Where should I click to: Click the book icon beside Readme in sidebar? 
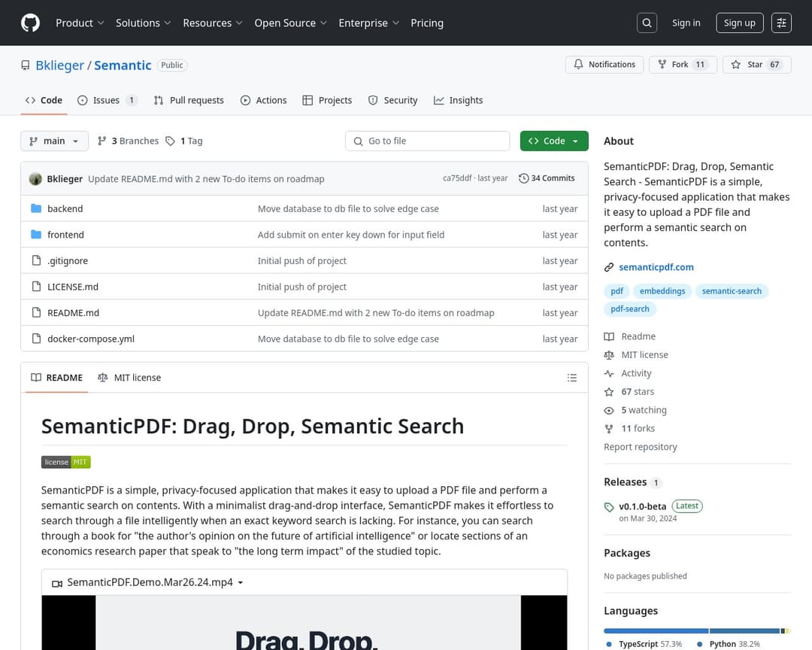tap(609, 336)
